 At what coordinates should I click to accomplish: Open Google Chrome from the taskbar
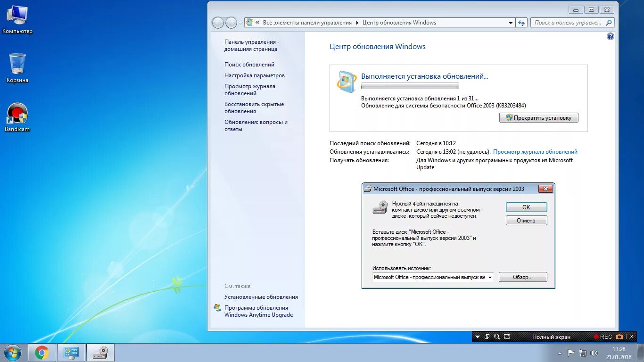(41, 353)
